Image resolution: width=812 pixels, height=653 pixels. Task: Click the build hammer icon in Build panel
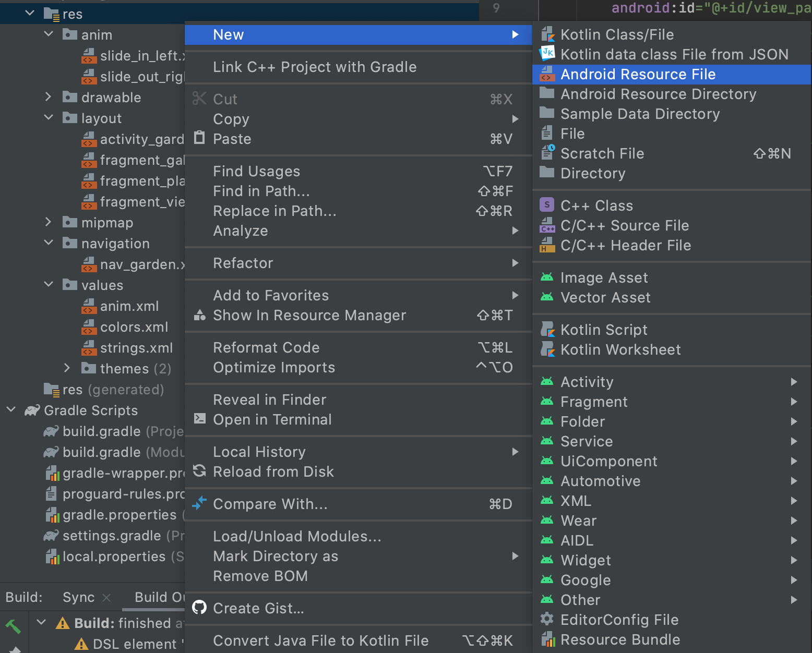[13, 626]
